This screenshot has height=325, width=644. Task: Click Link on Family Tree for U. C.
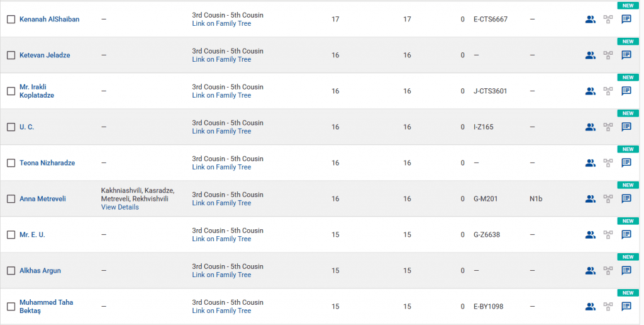(221, 131)
